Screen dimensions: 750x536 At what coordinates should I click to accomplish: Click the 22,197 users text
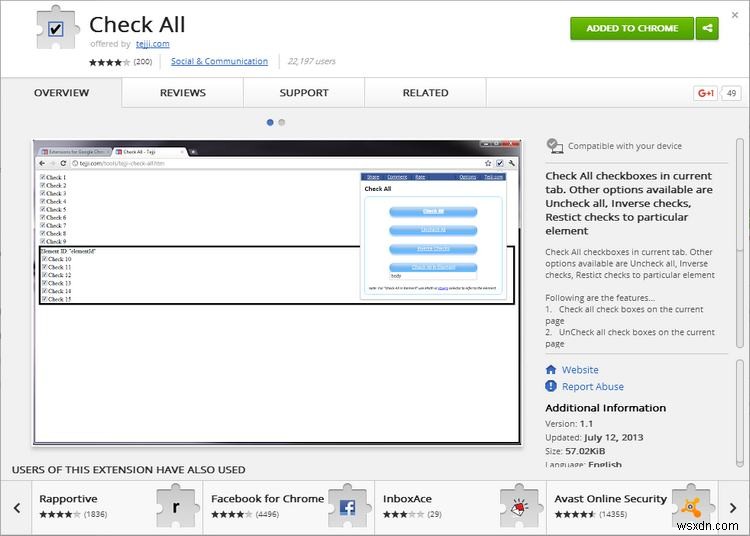311,61
